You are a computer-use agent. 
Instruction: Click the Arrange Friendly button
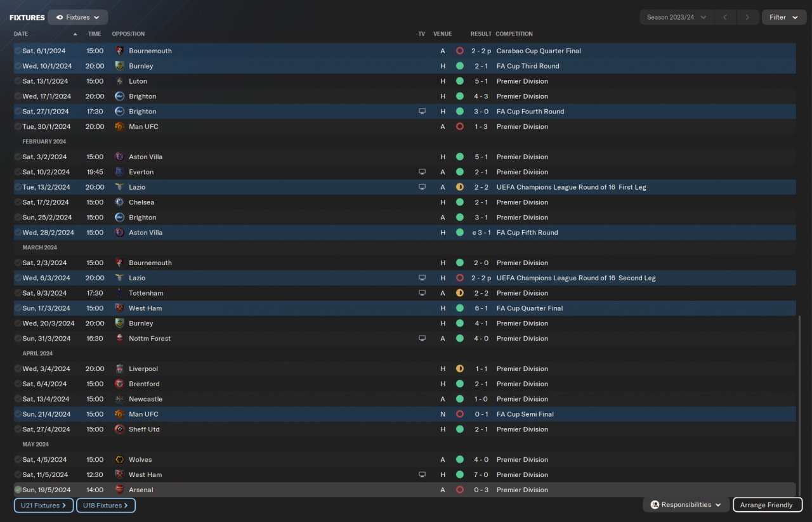768,505
